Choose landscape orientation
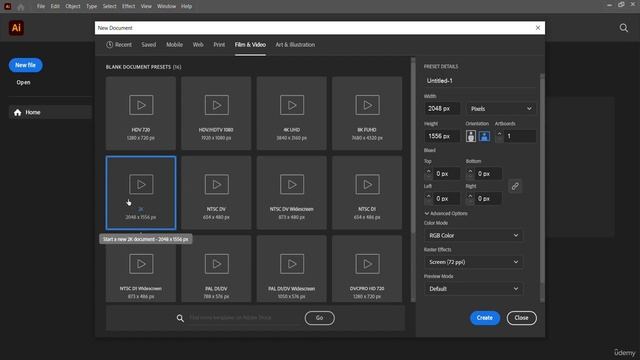This screenshot has height=360, width=640. [484, 136]
